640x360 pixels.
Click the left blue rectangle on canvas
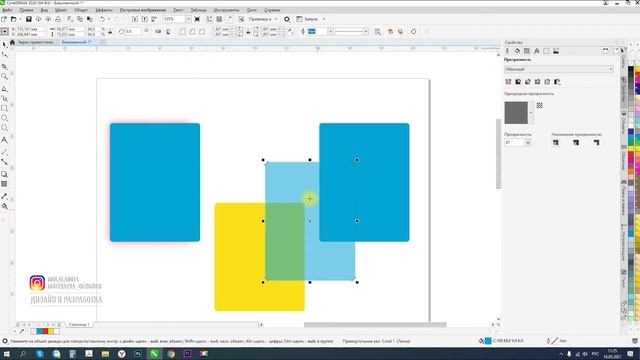pyautogui.click(x=155, y=182)
